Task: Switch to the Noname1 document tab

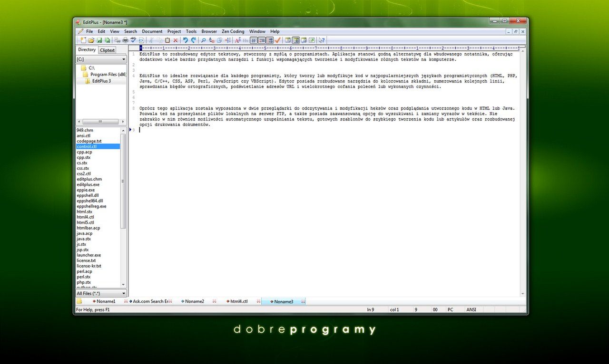Action: 107,301
